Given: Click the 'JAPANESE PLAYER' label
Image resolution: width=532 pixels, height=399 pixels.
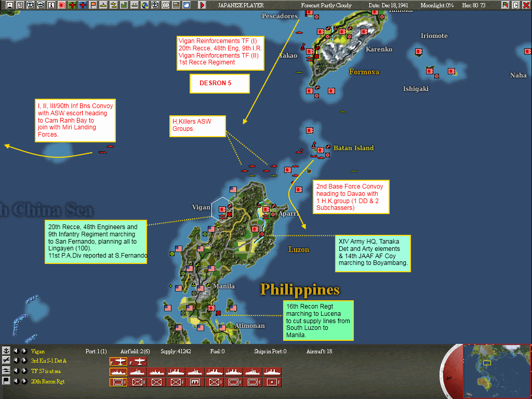Looking at the screenshot, I should coord(241,5).
